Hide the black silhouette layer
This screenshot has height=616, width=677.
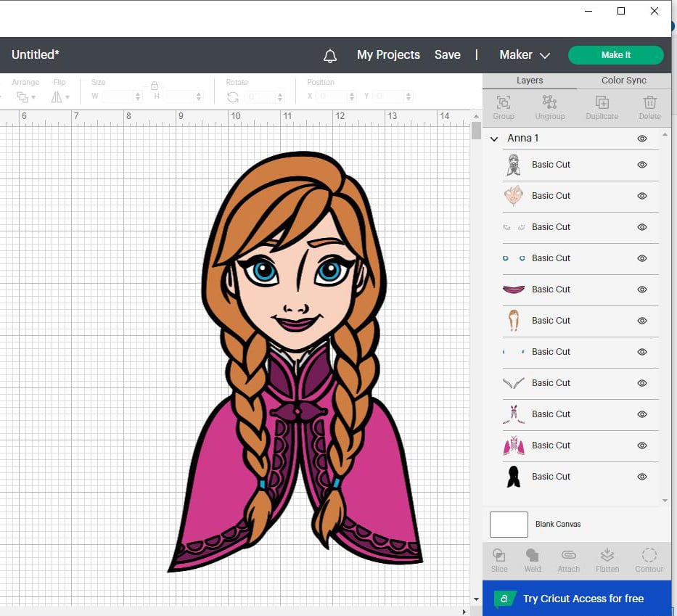(x=642, y=477)
